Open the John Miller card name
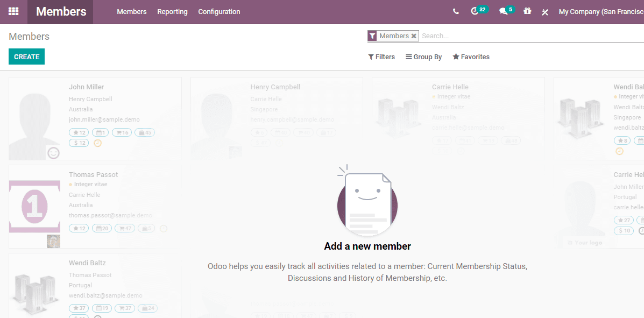 86,87
